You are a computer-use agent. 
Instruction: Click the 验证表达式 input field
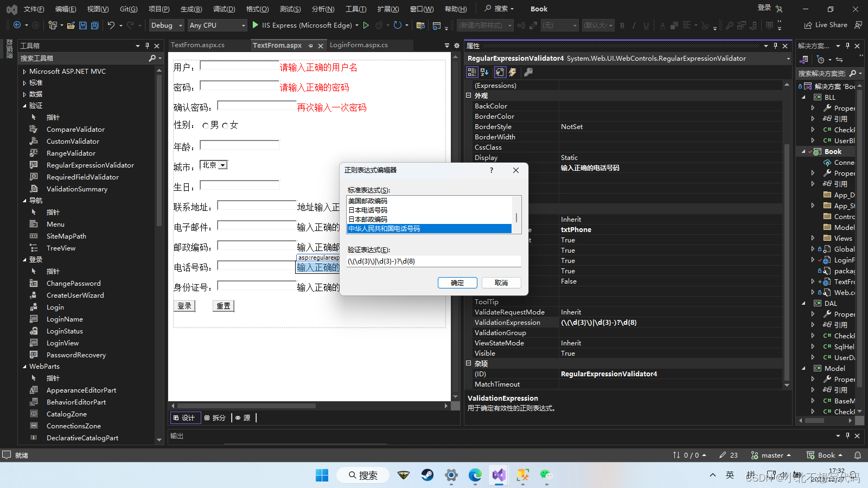point(433,261)
